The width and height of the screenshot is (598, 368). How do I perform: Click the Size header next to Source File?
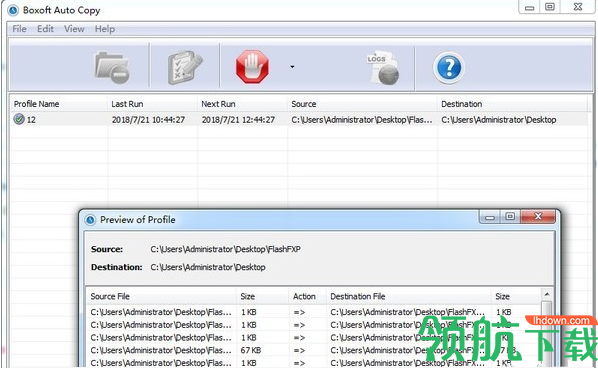point(263,296)
